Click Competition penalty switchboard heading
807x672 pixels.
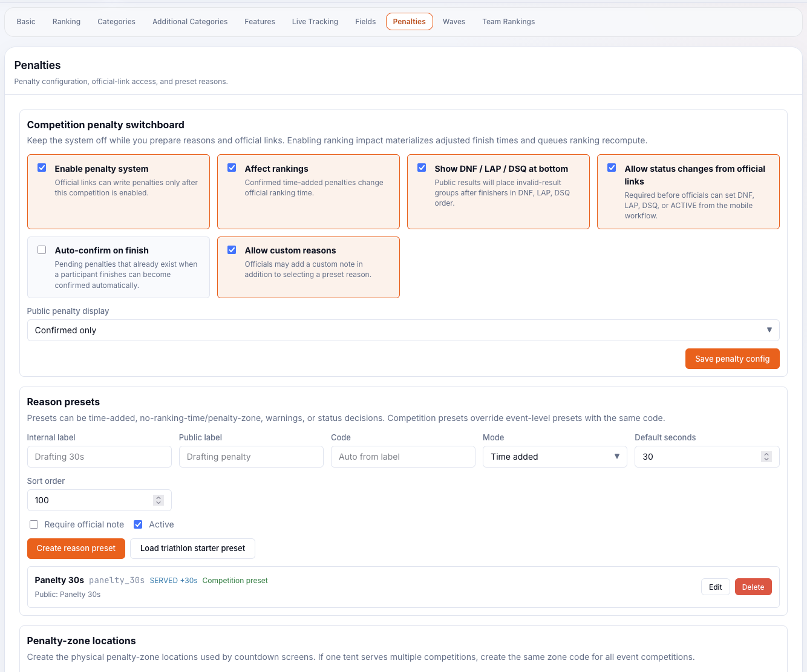(106, 125)
